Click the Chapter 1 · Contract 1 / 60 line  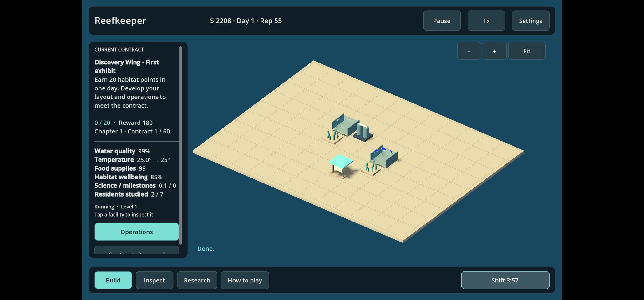pos(132,131)
